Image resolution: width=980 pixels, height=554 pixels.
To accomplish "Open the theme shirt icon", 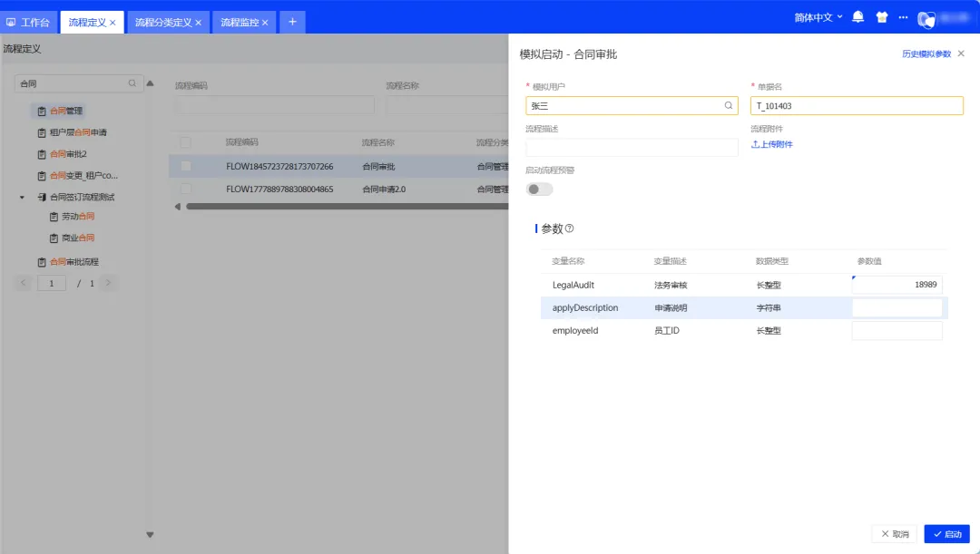I will (882, 17).
